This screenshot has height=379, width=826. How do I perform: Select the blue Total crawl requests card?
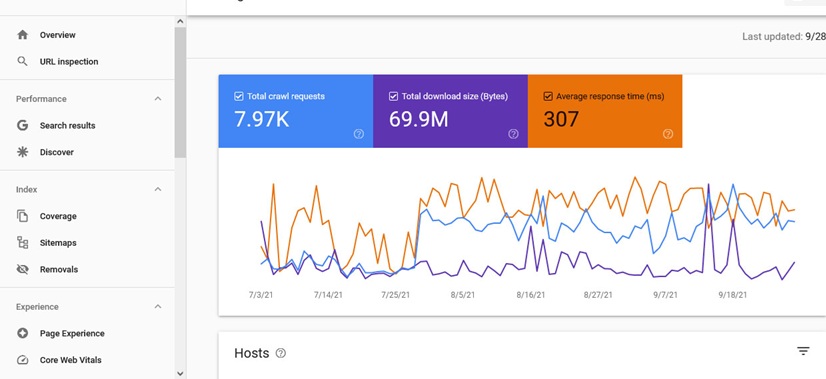[x=296, y=111]
